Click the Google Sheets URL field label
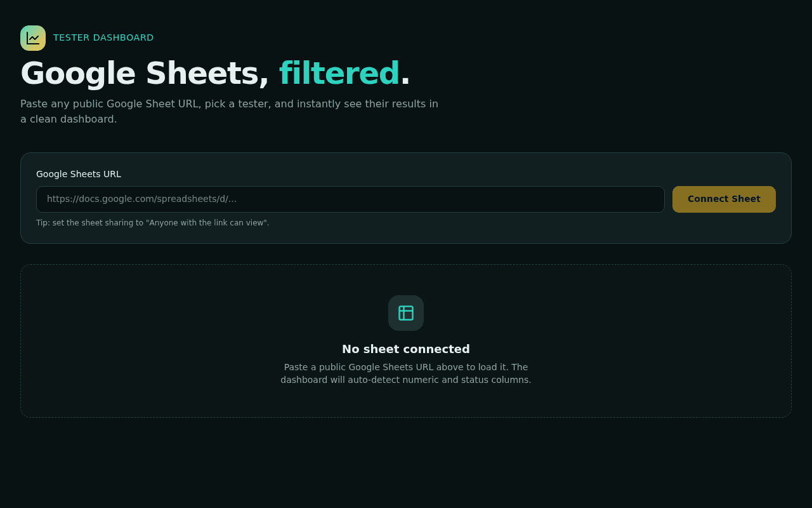812x508 pixels. point(79,174)
